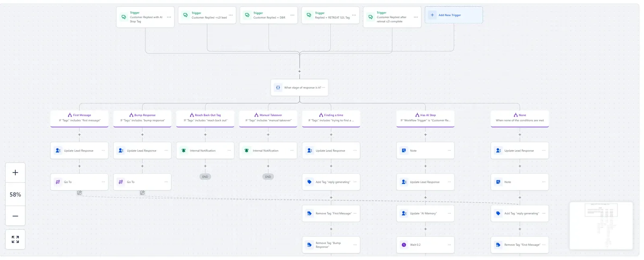Click END badge under Reach Back Out Tag branch
Viewport: 644px width, 260px height.
coord(205,177)
